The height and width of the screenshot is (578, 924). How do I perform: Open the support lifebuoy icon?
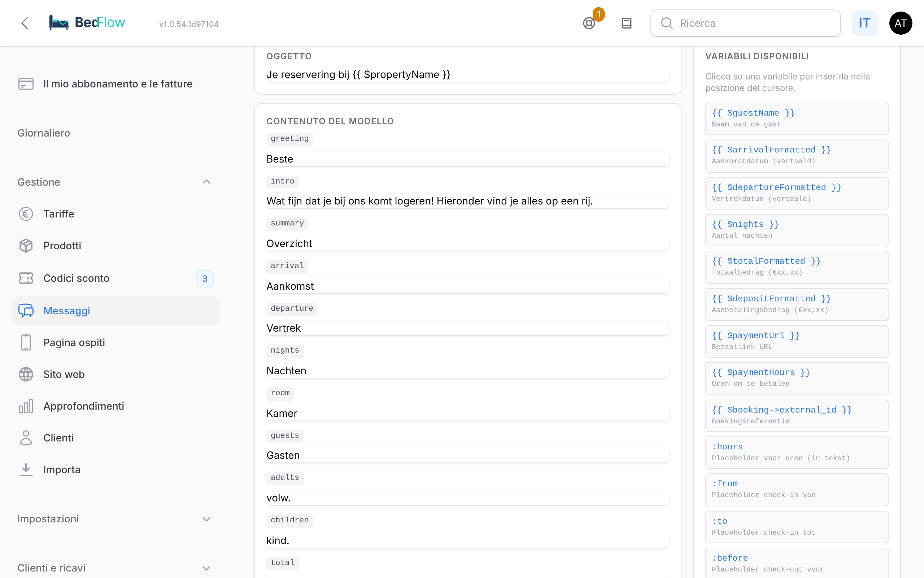point(589,23)
